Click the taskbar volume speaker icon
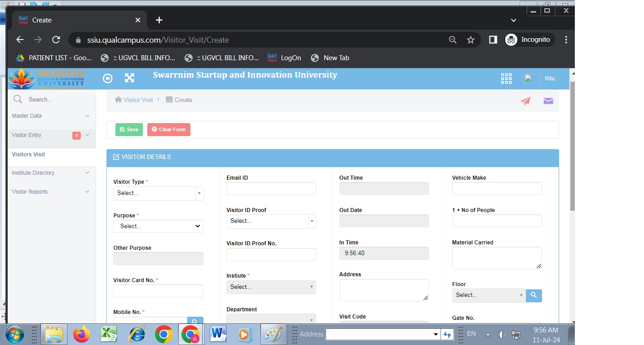 [x=502, y=335]
